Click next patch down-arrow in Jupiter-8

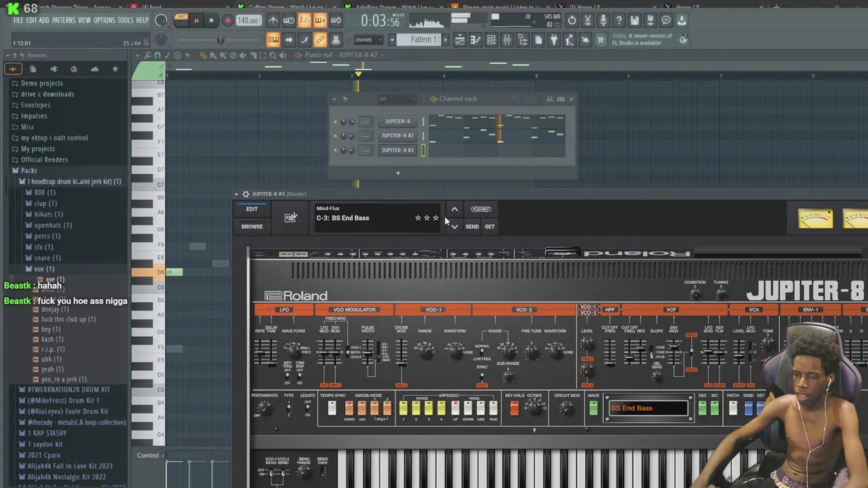[454, 226]
